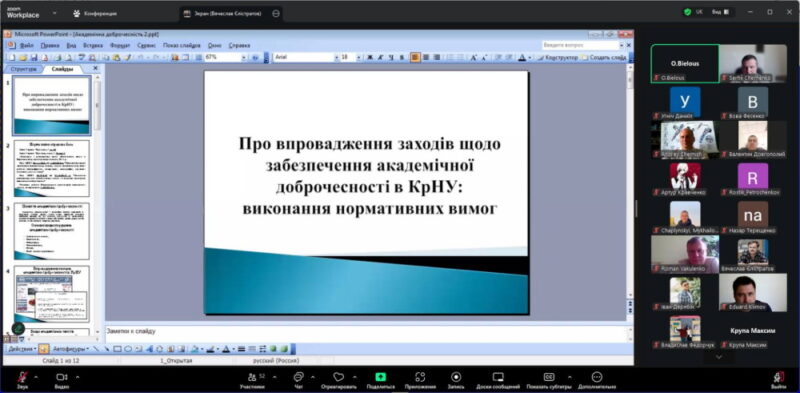Open the Apps icon in Zoom toolbar
The image size is (800, 393).
click(420, 377)
